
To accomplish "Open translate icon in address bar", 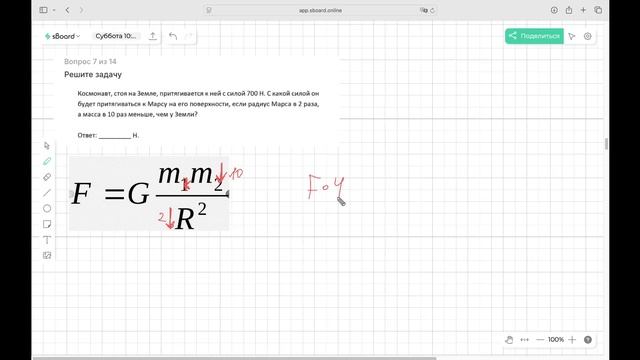I will [x=424, y=10].
